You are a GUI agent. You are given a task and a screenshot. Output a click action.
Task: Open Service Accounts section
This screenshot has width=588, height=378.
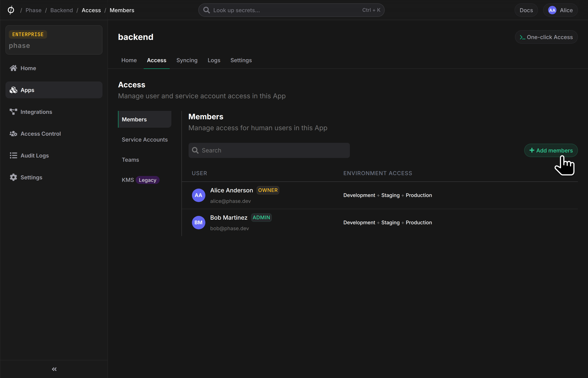[144, 139]
